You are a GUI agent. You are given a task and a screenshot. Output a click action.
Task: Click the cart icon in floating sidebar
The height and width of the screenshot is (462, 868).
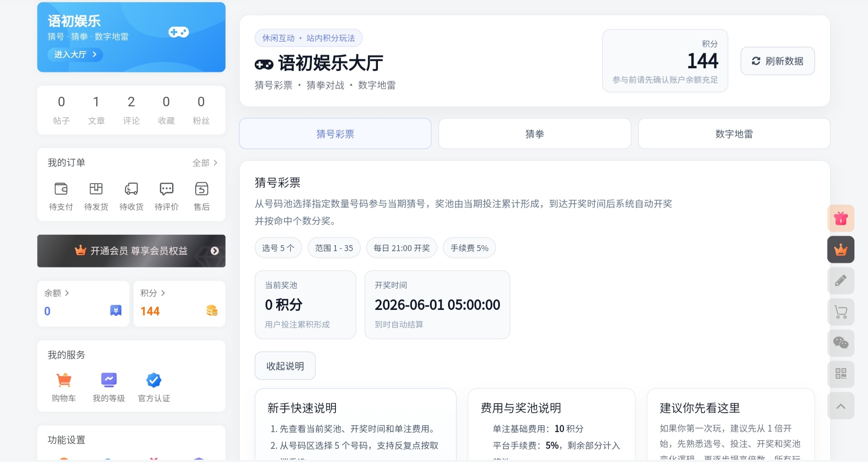(841, 312)
